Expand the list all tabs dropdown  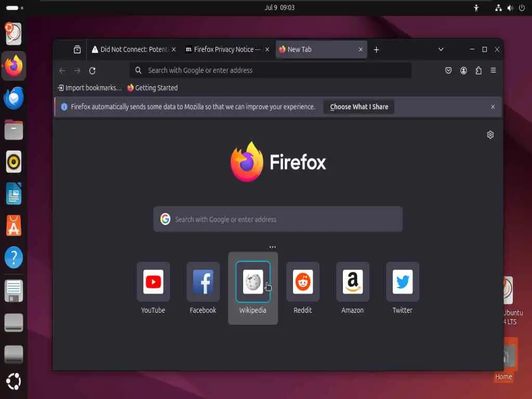coord(441,49)
